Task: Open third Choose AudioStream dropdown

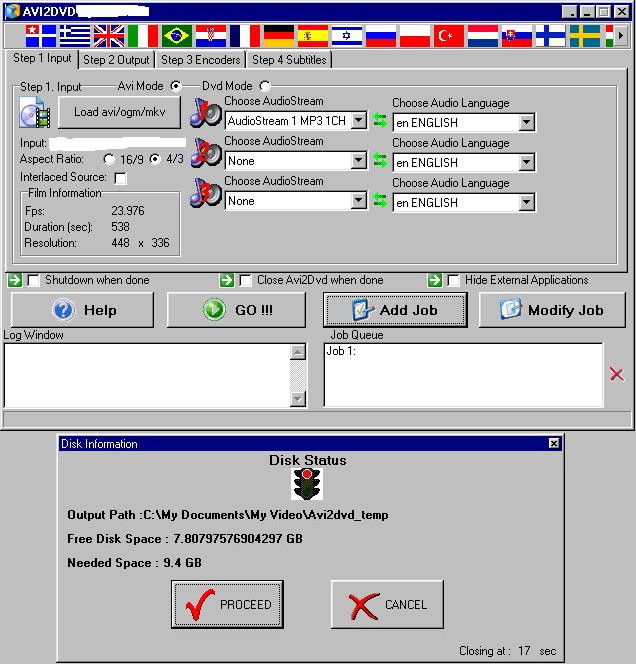Action: click(x=359, y=201)
